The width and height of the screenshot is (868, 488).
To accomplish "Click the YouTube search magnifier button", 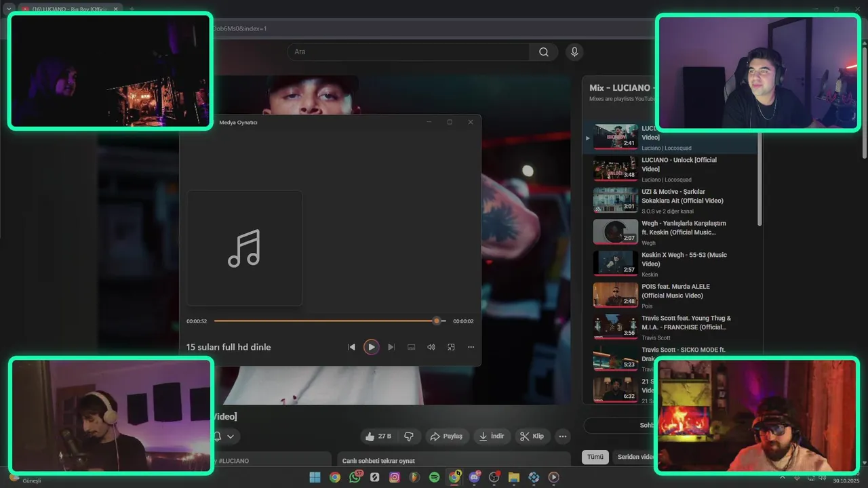I will coord(544,52).
